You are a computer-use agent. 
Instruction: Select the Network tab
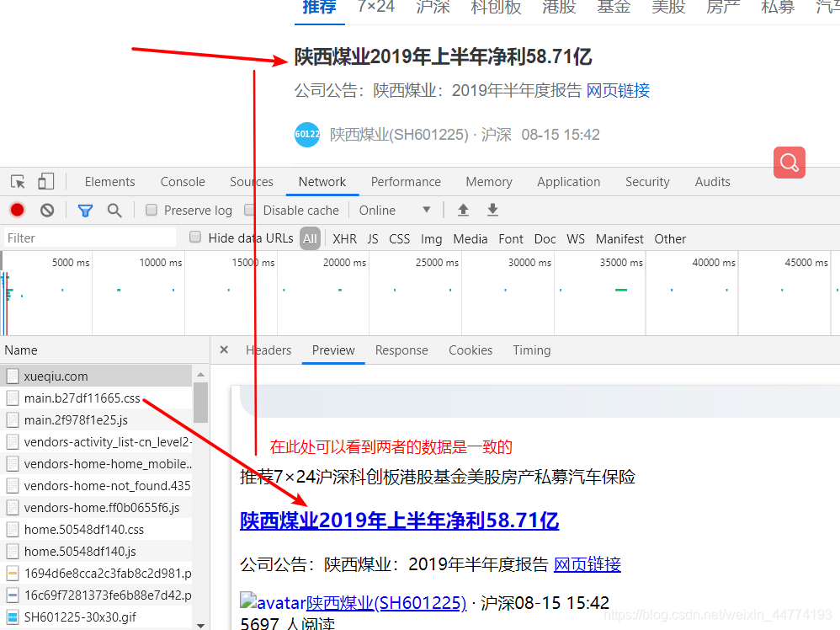click(x=322, y=182)
